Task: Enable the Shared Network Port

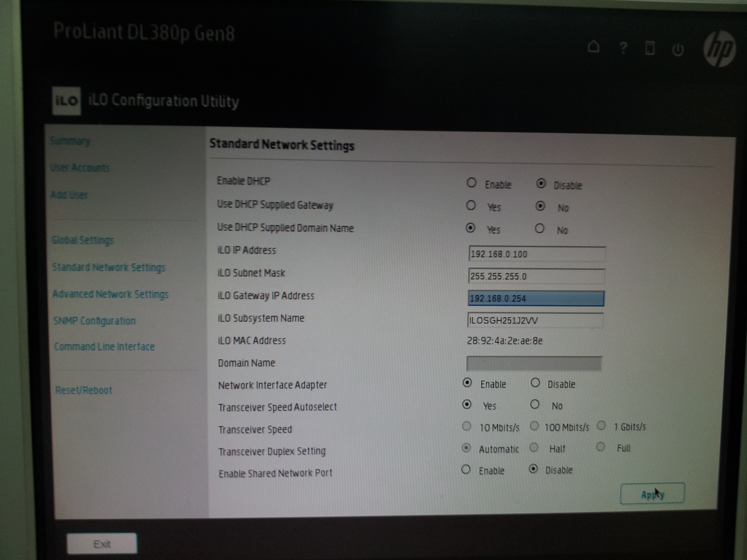Action: coord(466,469)
